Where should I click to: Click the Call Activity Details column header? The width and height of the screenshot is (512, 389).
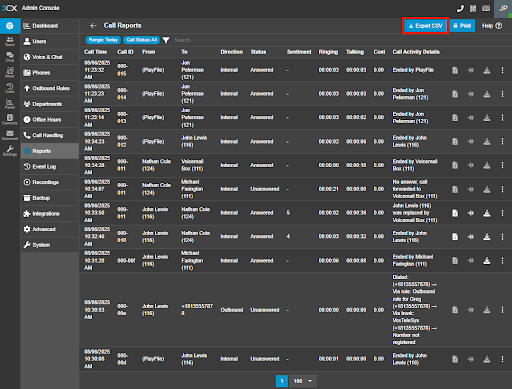pyautogui.click(x=416, y=52)
